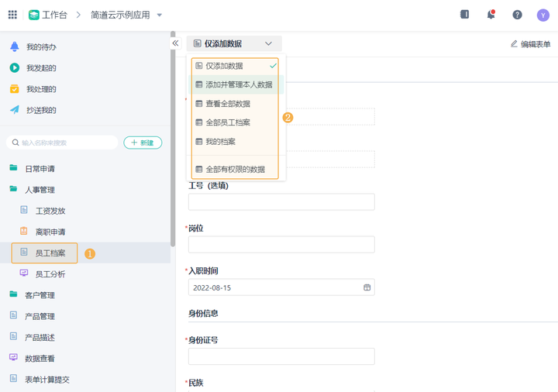558x392 pixels.
Task: Click the calendar icon in 入职时间 field
Action: 367,287
